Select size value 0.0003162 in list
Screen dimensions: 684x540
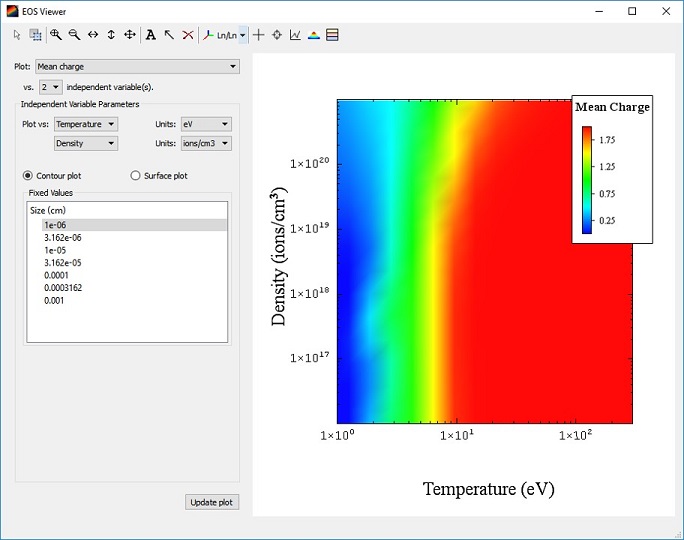pos(63,288)
